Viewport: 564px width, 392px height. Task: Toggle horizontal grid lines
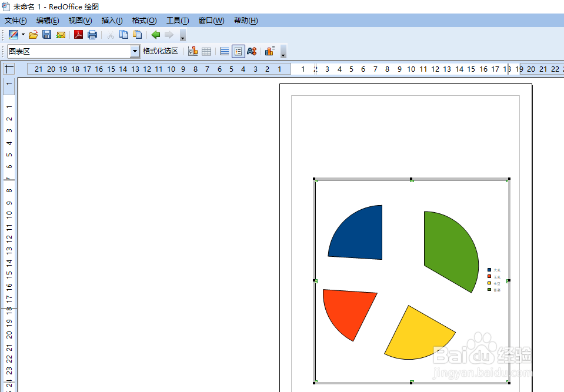pos(225,51)
